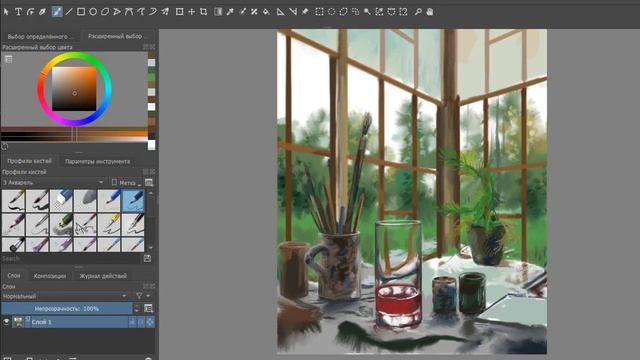This screenshot has width=640, height=360.
Task: Select the Freehand Brush tool
Action: [57, 12]
